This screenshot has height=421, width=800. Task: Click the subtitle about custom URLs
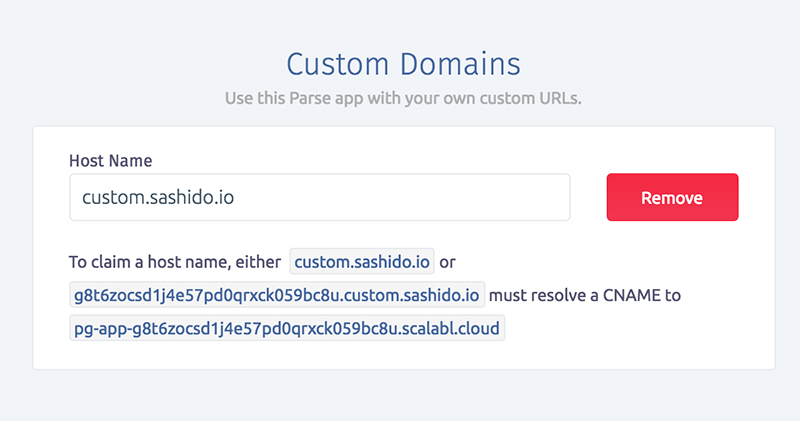pyautogui.click(x=403, y=98)
